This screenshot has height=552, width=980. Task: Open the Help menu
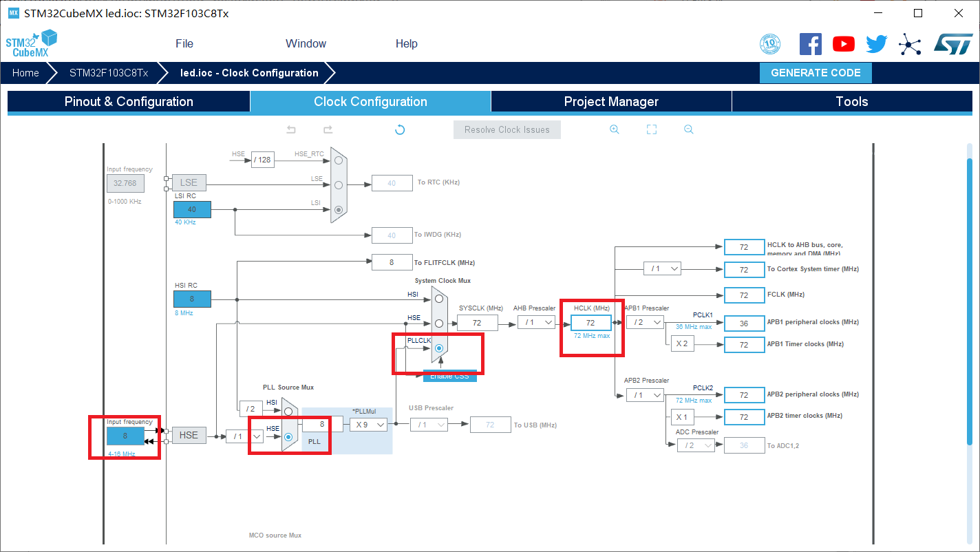pos(407,43)
